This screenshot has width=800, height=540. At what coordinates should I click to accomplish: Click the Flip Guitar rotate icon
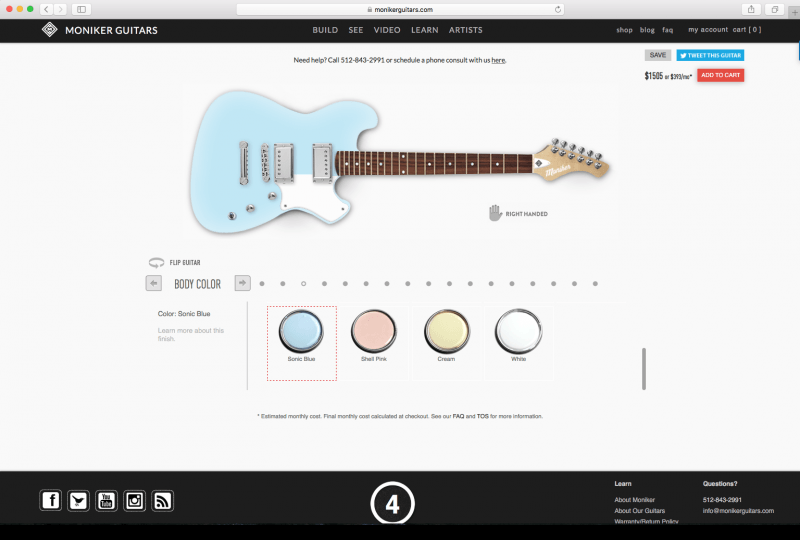click(x=156, y=262)
